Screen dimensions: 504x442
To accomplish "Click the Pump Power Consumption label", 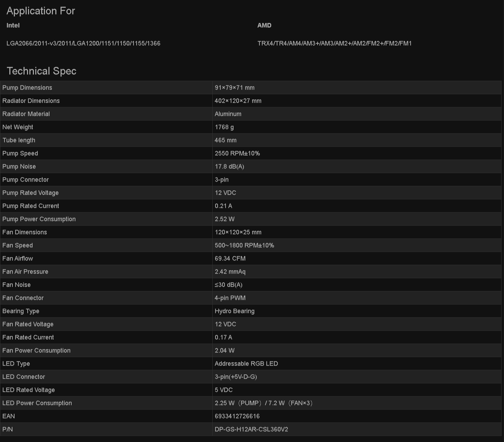I will click(x=39, y=219).
